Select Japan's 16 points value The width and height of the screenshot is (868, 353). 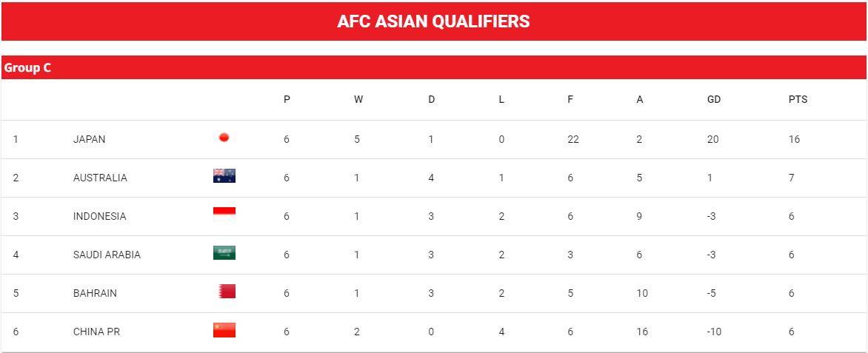[x=795, y=139]
